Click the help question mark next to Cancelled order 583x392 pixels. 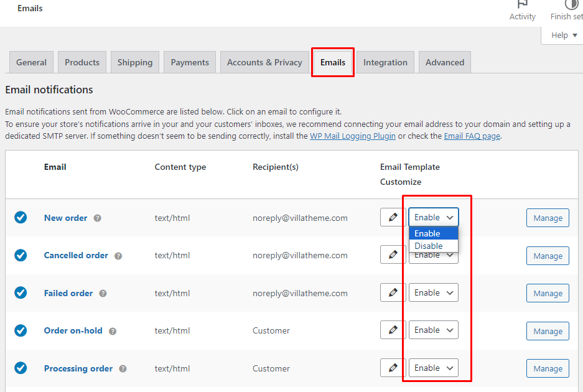[118, 256]
